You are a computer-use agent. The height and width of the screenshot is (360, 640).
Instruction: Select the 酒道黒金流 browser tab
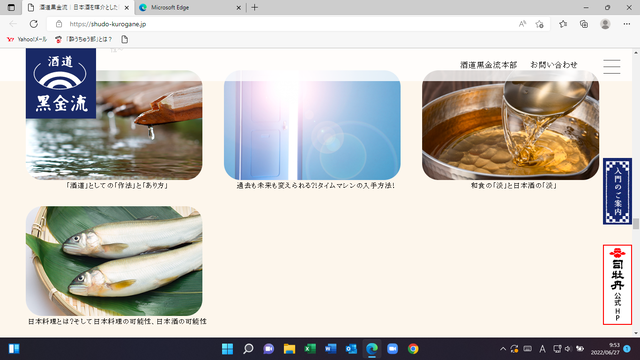pos(78,7)
